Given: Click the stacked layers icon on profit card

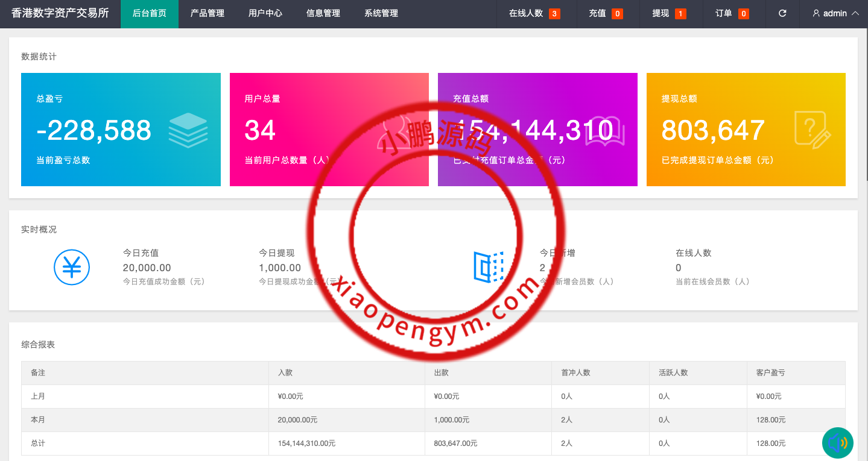Looking at the screenshot, I should pos(188,130).
